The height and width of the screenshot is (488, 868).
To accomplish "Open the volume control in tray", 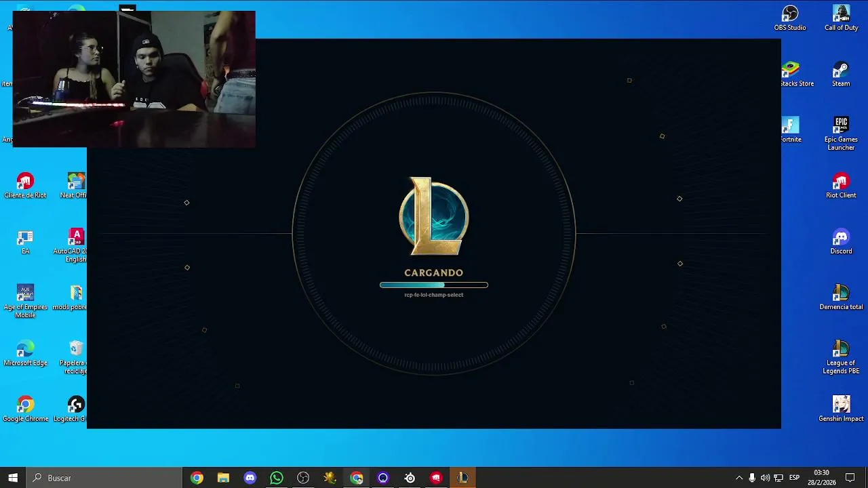I will (765, 478).
